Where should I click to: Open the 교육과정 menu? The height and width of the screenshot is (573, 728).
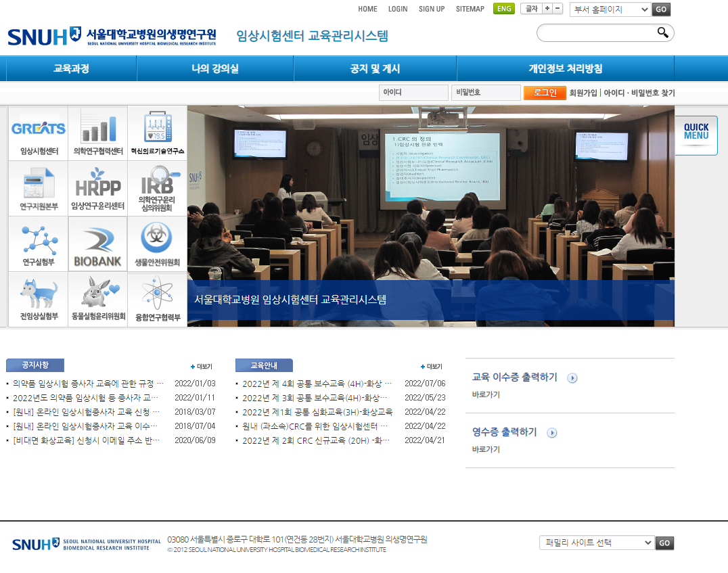[71, 69]
